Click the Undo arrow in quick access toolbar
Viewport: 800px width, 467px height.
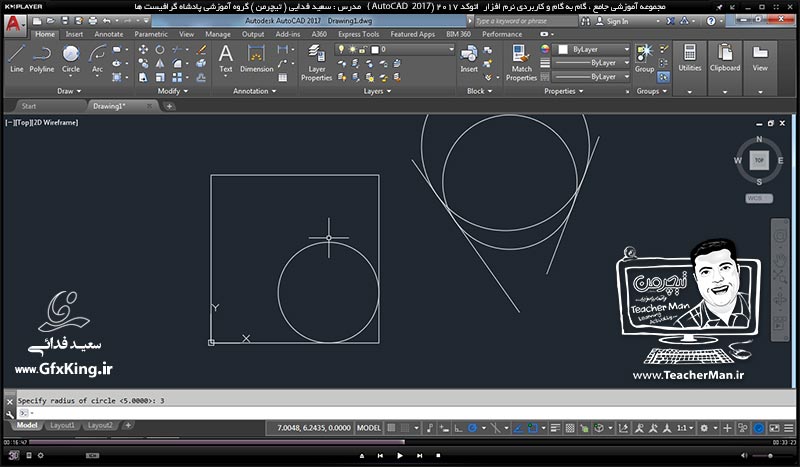106,21
